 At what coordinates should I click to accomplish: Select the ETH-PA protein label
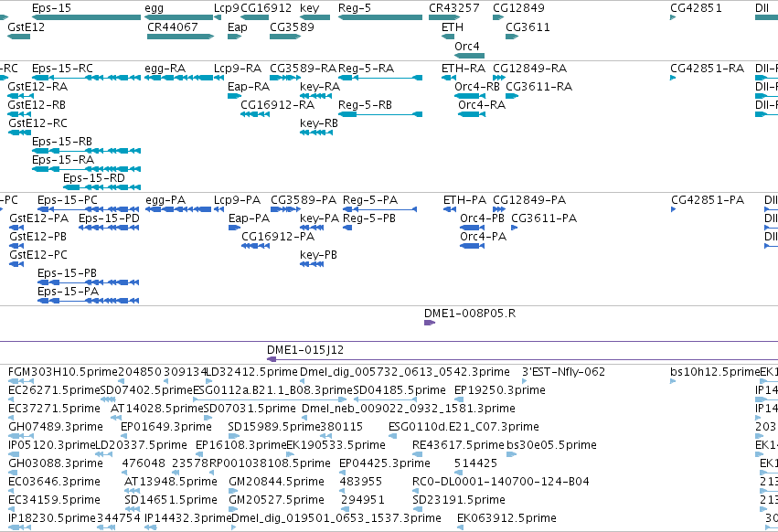click(x=464, y=200)
